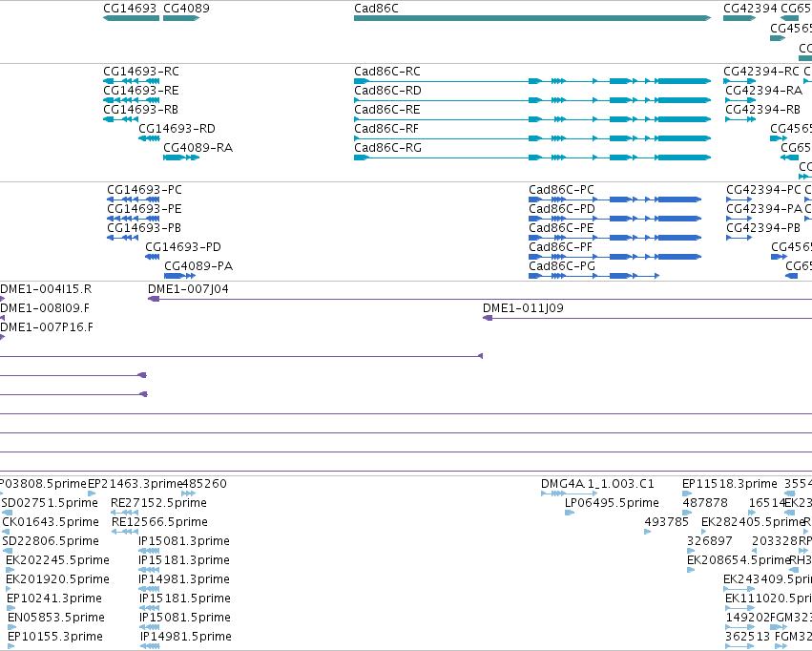This screenshot has width=812, height=651.
Task: Open protein label CG14693-PB
Action: tap(144, 228)
